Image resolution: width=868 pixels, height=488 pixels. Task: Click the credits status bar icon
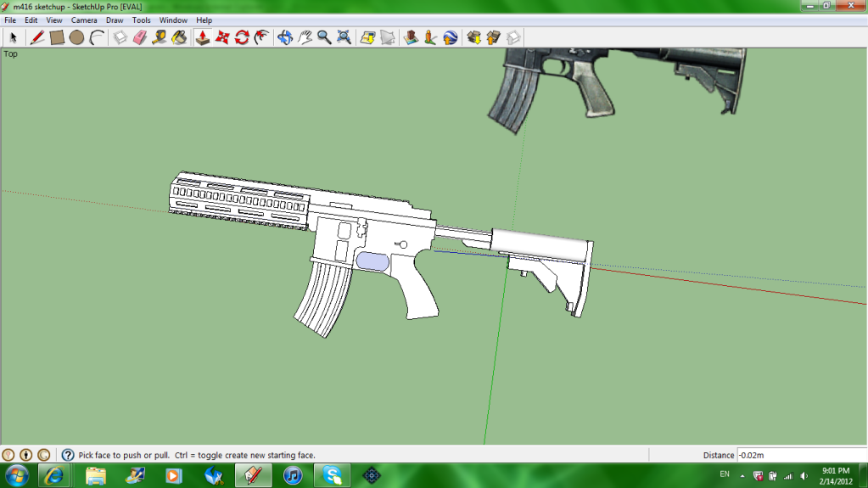pyautogui.click(x=26, y=455)
